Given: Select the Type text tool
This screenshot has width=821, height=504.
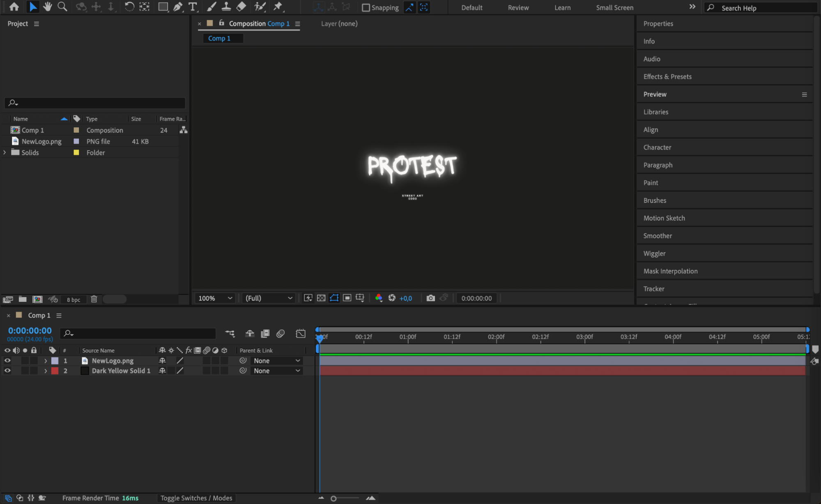Looking at the screenshot, I should (192, 7).
